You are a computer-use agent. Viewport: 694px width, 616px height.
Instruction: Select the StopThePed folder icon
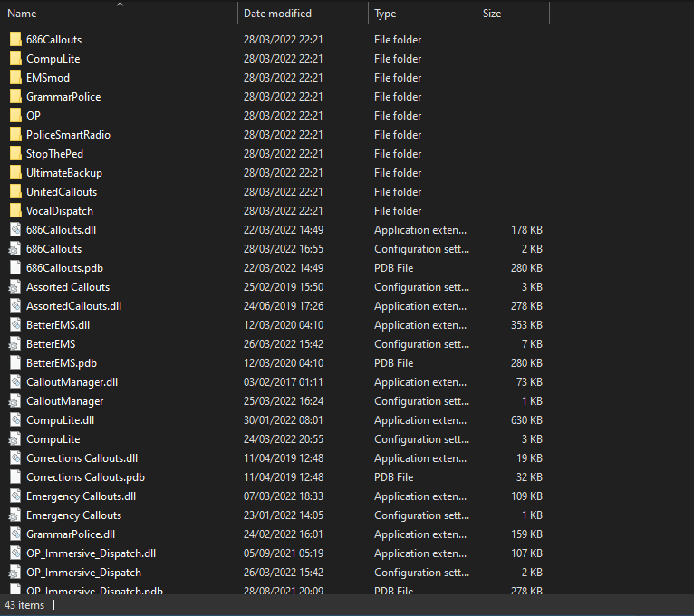[15, 154]
